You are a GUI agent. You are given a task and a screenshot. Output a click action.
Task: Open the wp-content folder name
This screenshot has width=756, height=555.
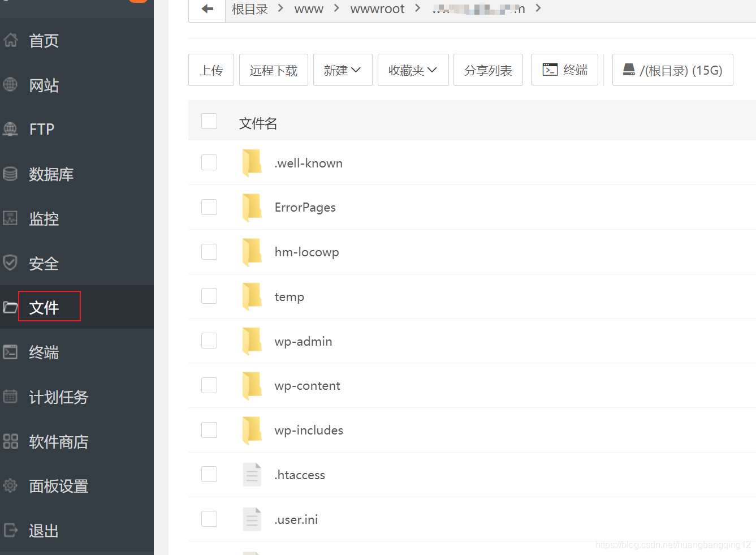click(308, 386)
